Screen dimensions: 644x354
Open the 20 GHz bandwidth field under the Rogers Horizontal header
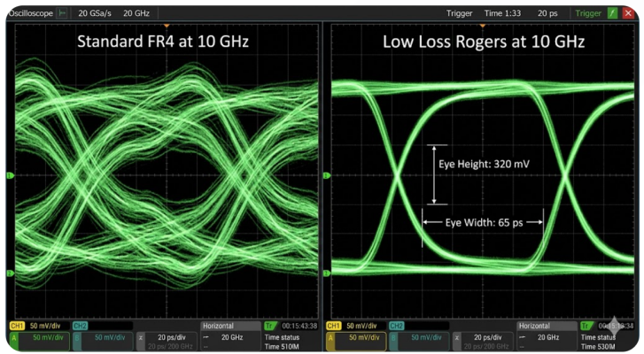pos(548,337)
